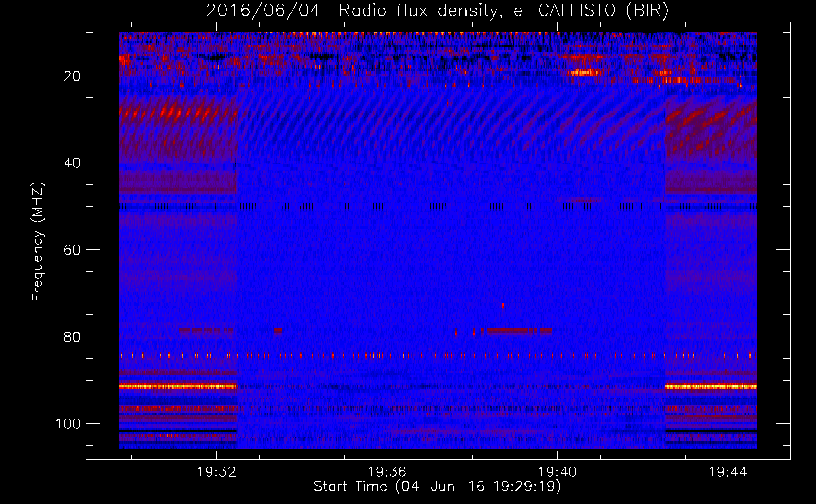Click the 'Start Time (04-Jun-16 19:29:19)' label

pos(437,487)
